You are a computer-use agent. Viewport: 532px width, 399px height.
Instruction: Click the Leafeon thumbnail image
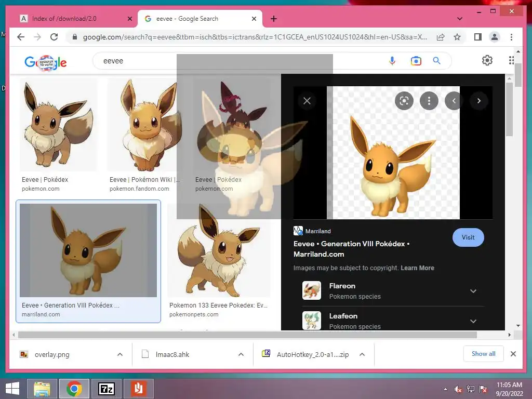[x=312, y=320]
